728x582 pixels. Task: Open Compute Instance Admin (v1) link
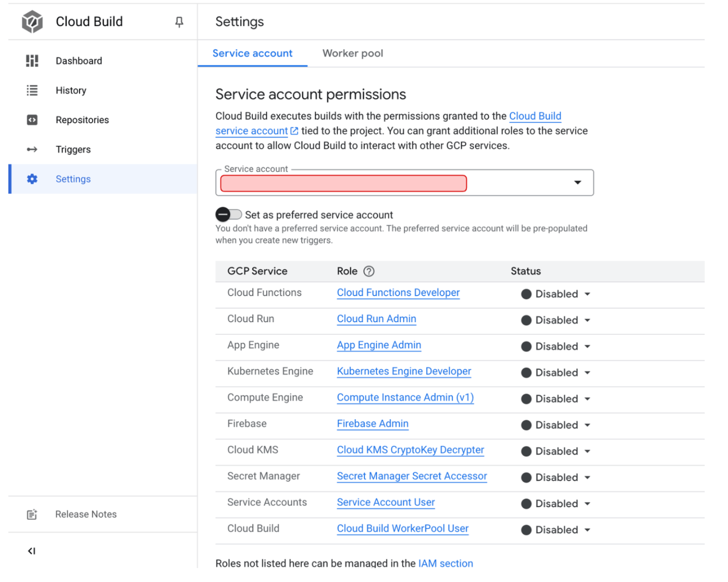tap(406, 398)
